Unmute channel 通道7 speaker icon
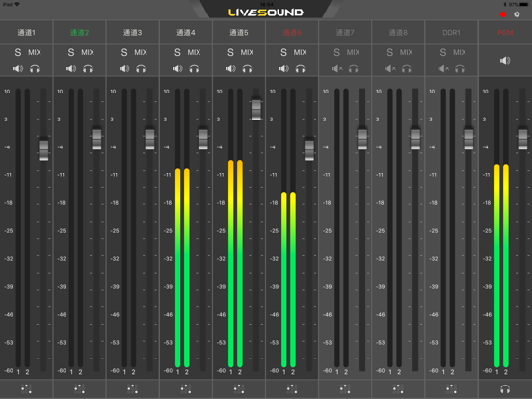532x399 pixels. pyautogui.click(x=337, y=68)
